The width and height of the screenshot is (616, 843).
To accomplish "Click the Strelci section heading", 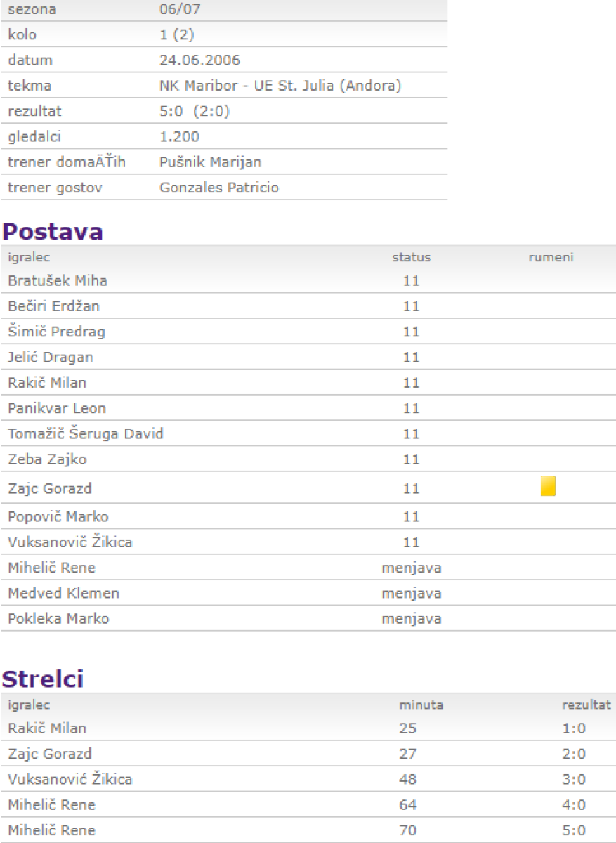I will 43,679.
